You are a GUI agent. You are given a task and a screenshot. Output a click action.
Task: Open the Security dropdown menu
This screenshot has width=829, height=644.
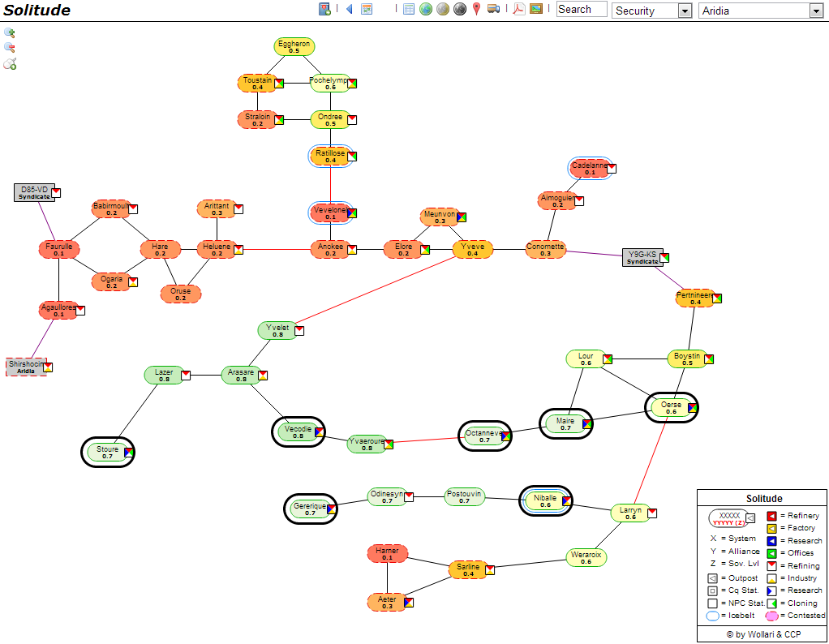pyautogui.click(x=651, y=11)
